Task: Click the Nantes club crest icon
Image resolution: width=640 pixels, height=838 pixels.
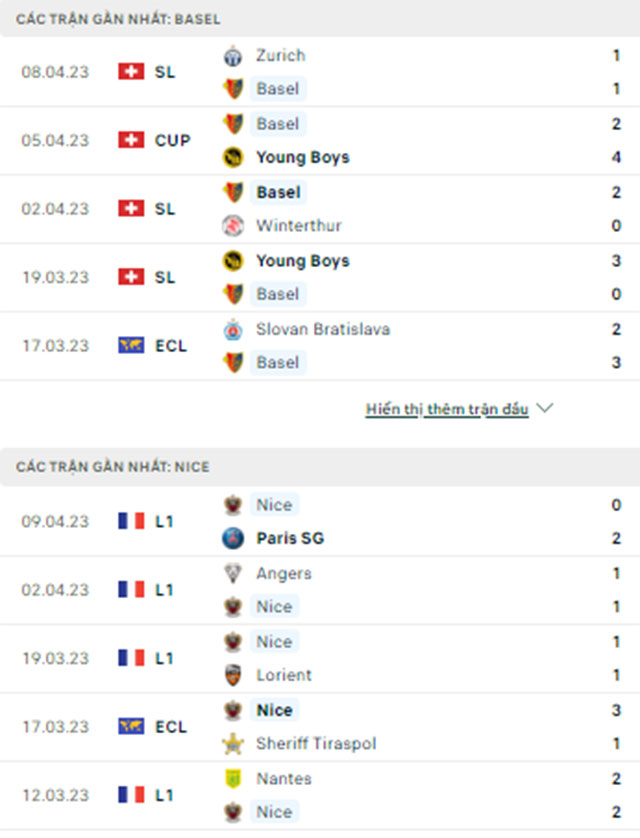Action: (x=233, y=779)
